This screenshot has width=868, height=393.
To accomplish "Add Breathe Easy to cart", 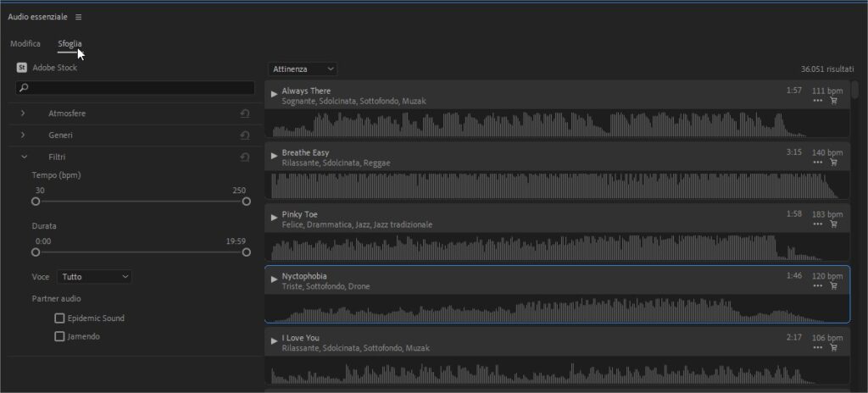I will coord(834,162).
